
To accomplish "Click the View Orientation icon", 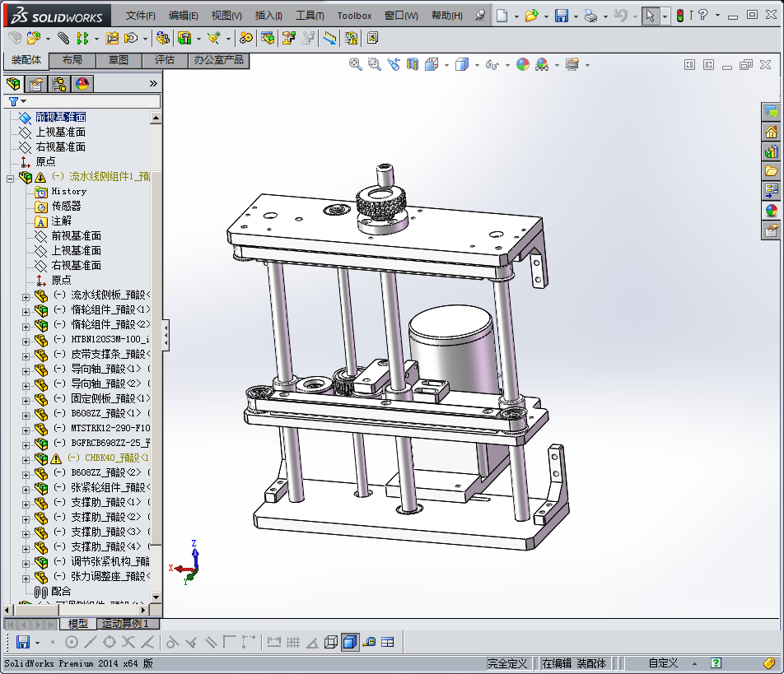I will pyautogui.click(x=432, y=64).
